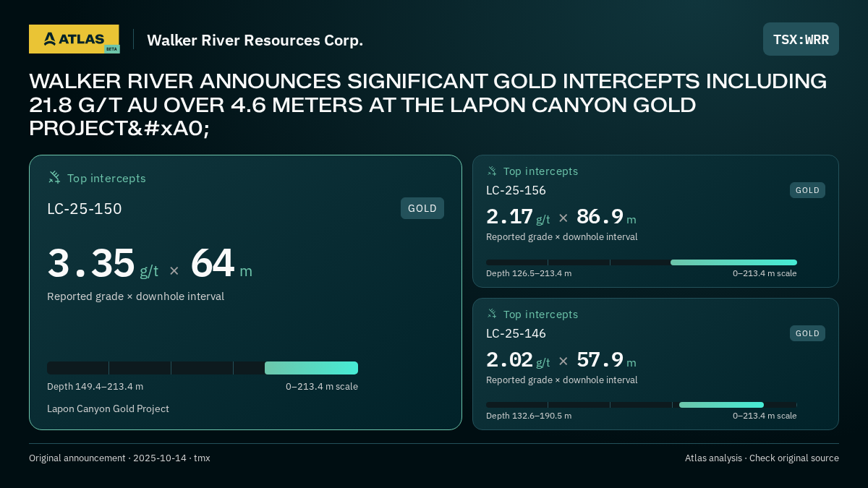Click Atlas analysis Check original source footer
The image size is (868, 488).
(762, 458)
